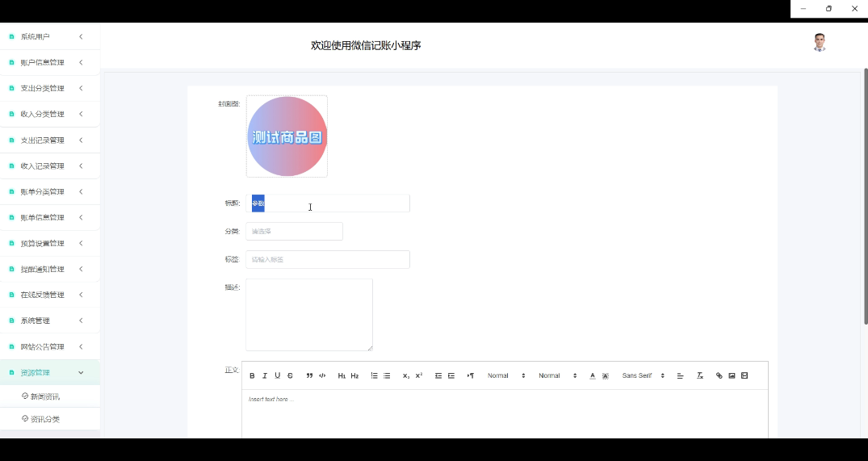Apply Heading 2 (H2) style
The image size is (868, 461).
pos(354,375)
